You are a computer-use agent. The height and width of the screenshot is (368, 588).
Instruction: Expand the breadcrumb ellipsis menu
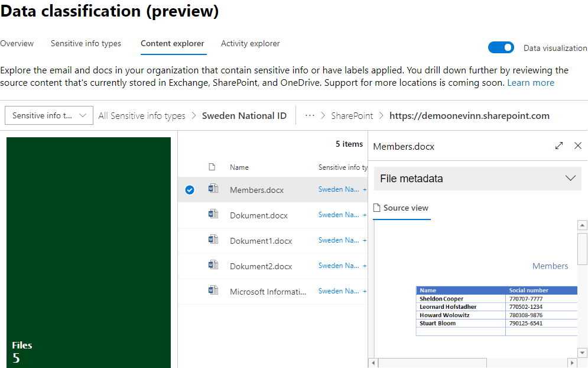(310, 116)
